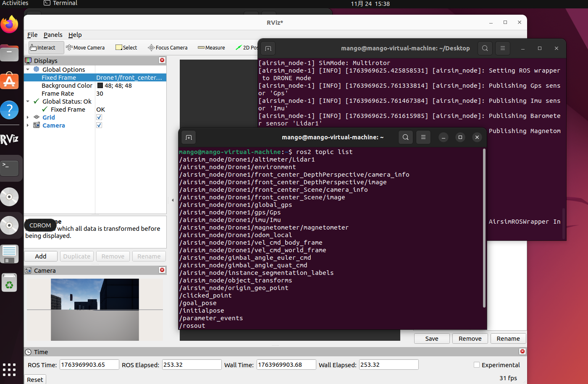Show Applications grid in the dock

click(x=9, y=369)
